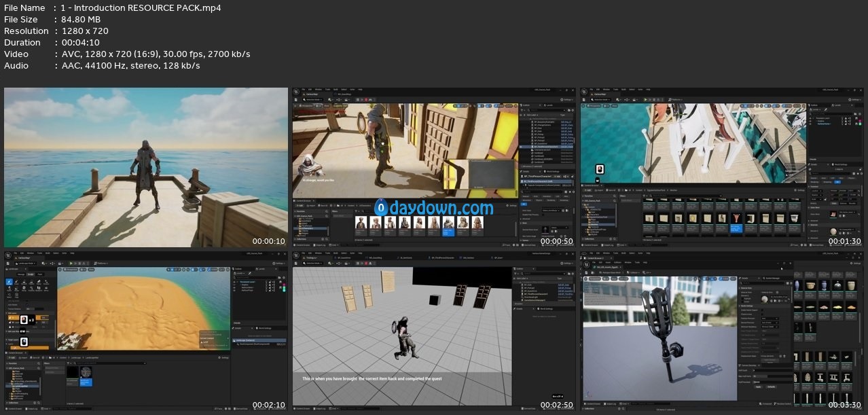Click the material sphere preview in 00:01:30 Details
Image resolution: width=868 pixels, height=415 pixels.
(x=834, y=232)
